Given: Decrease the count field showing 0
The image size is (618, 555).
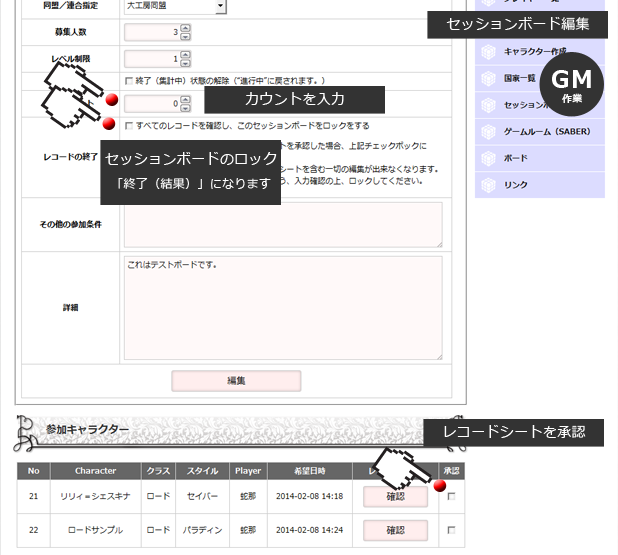Looking at the screenshot, I should [185, 108].
